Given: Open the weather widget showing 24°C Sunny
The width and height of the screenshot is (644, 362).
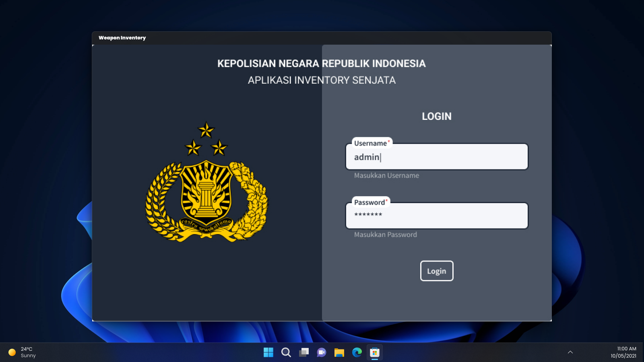Looking at the screenshot, I should 22,352.
